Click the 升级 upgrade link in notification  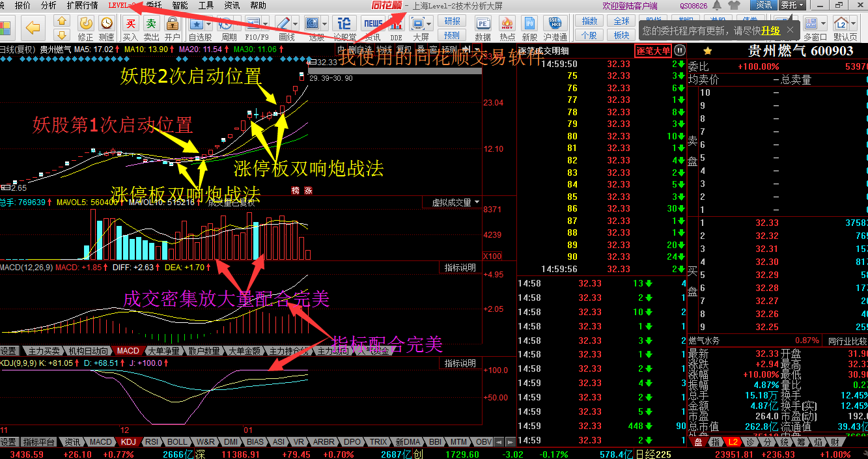pyautogui.click(x=770, y=30)
